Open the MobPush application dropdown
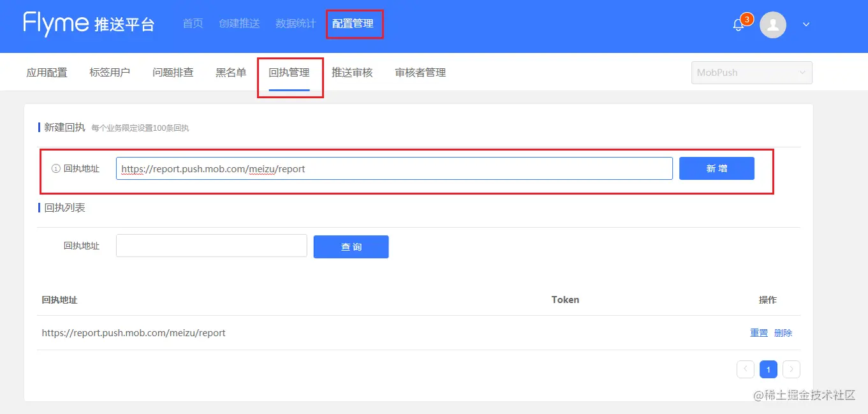The height and width of the screenshot is (414, 868). 751,72
